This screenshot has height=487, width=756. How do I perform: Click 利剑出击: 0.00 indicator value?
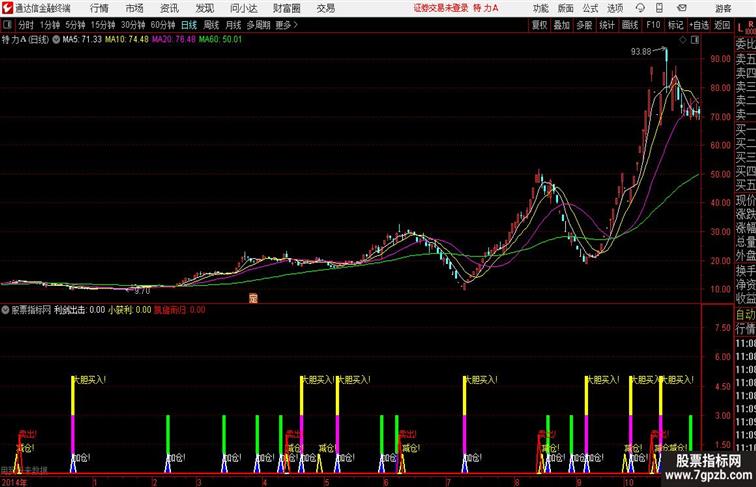click(x=80, y=310)
